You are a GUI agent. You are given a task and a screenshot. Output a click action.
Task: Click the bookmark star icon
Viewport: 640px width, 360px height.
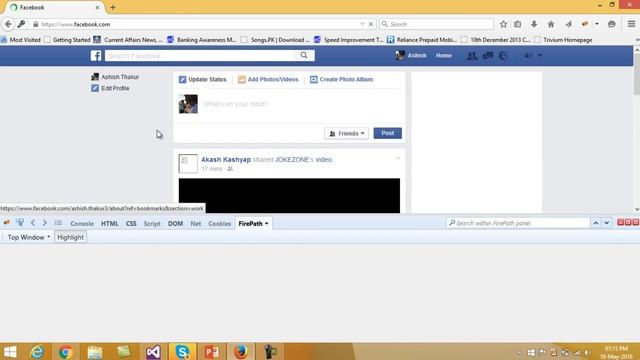pyautogui.click(x=503, y=24)
